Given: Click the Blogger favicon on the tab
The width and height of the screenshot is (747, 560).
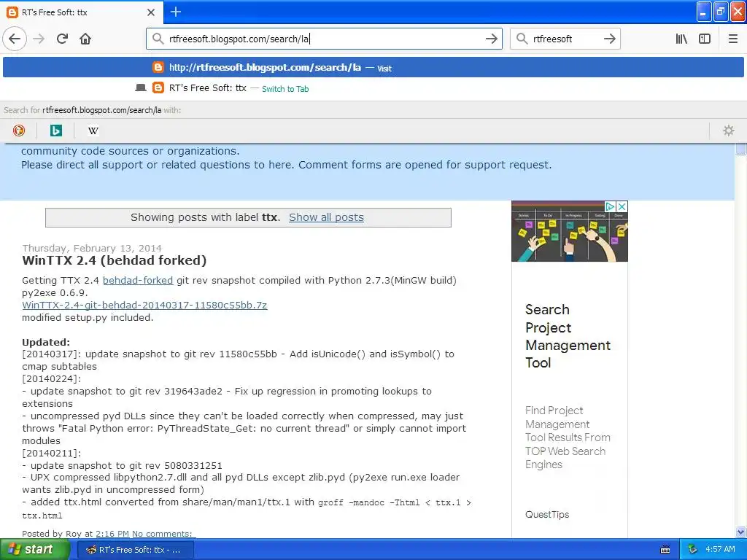Looking at the screenshot, I should [x=12, y=12].
